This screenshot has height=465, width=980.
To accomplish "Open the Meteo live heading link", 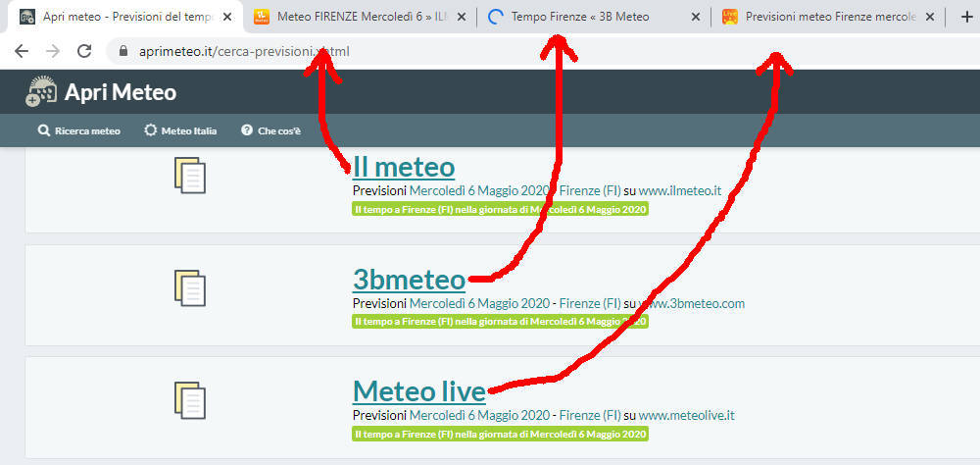I will tap(419, 391).
